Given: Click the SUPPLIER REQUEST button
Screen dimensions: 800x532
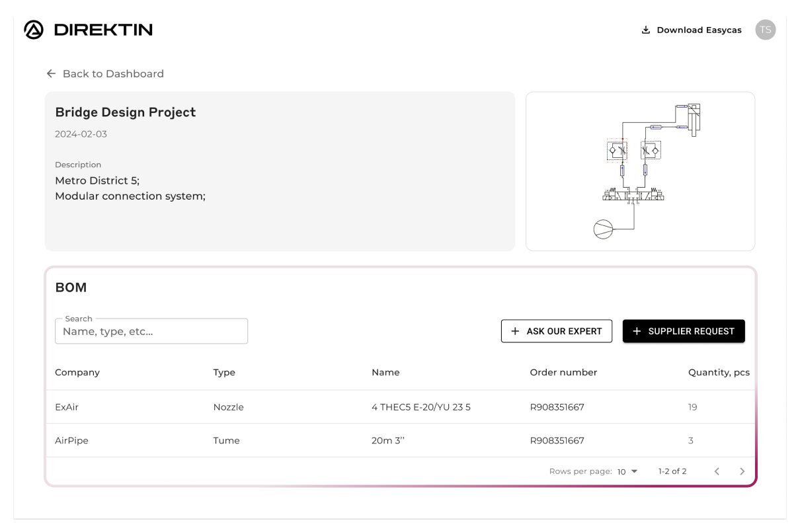Looking at the screenshot, I should pos(684,331).
